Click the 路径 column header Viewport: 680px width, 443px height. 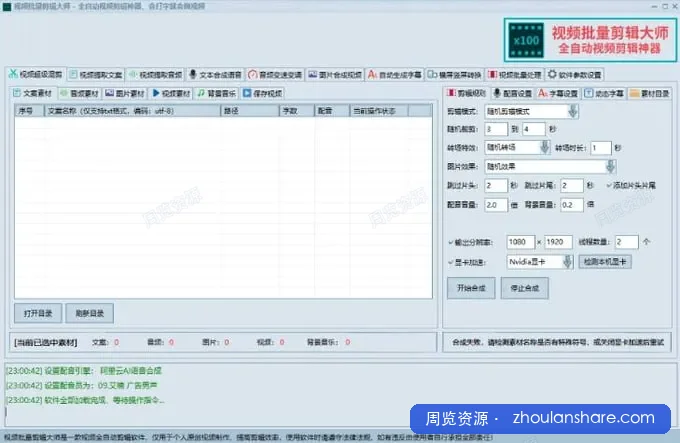point(250,111)
